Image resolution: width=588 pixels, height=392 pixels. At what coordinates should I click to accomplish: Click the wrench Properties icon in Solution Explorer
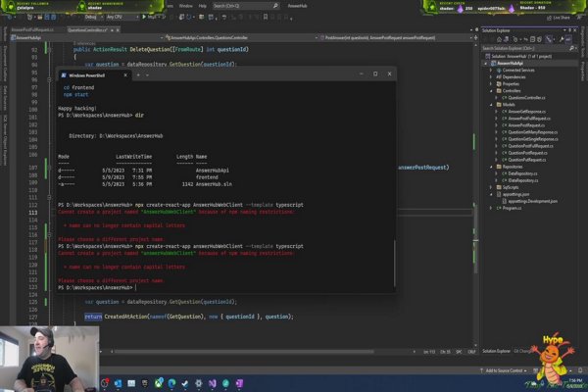(x=562, y=39)
